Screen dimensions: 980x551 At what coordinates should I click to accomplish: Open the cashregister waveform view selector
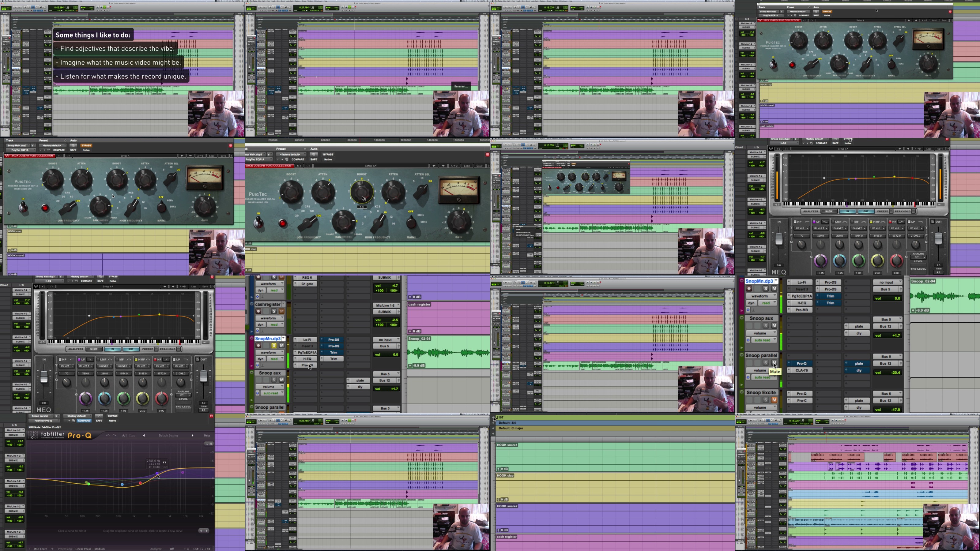coord(270,318)
